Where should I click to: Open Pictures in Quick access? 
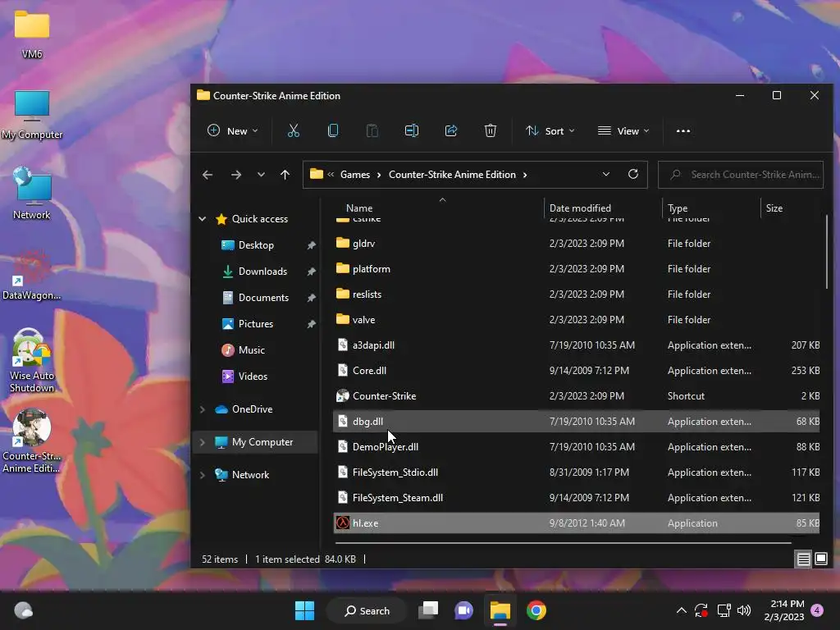(x=256, y=323)
